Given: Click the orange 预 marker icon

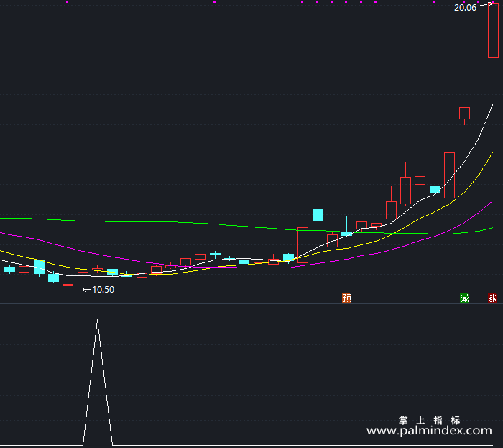Looking at the screenshot, I should (x=346, y=298).
